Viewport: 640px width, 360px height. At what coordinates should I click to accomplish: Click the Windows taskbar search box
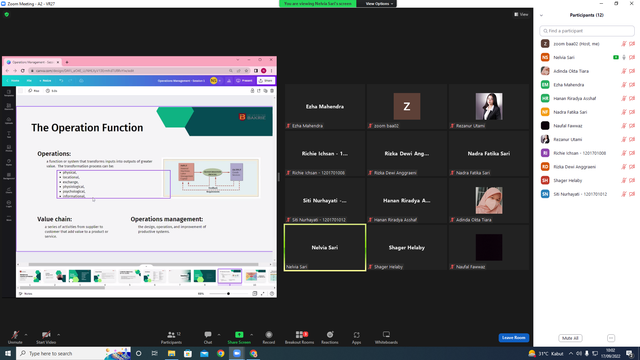(x=73, y=353)
